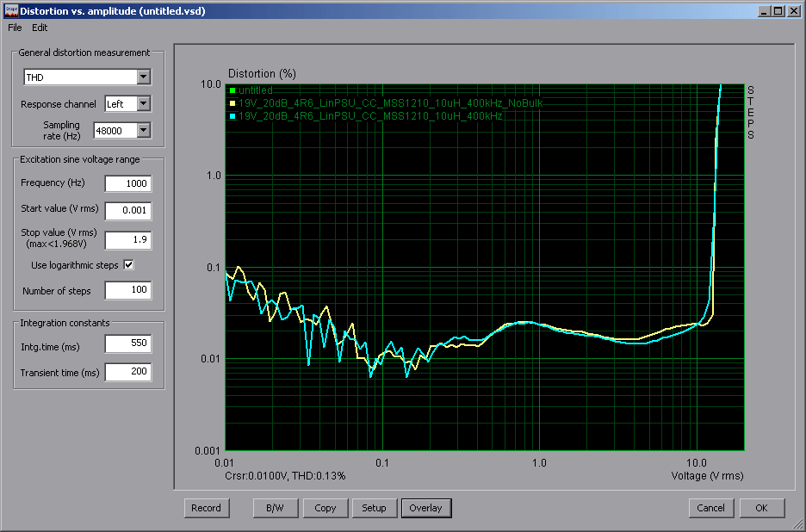
Task: Expand the Response channel dropdown
Action: click(143, 104)
